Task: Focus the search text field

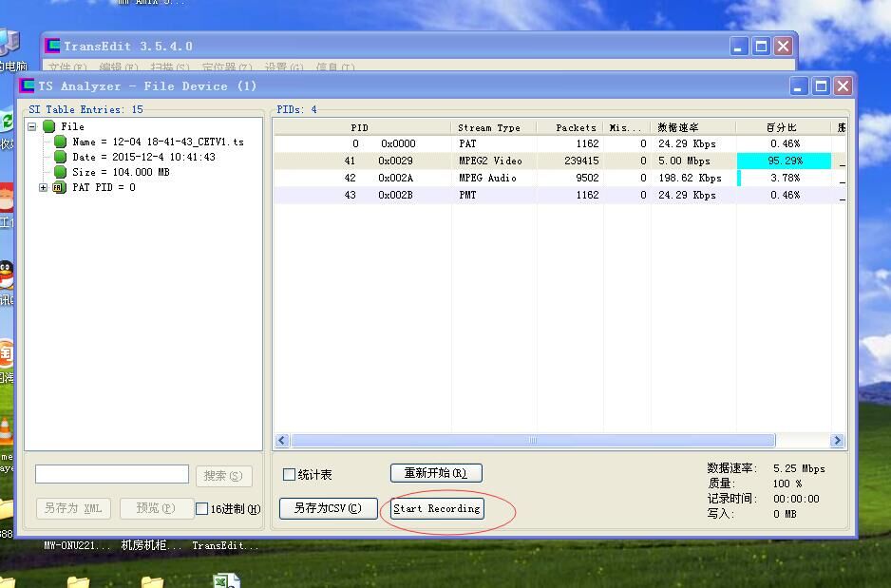Action: [x=112, y=474]
